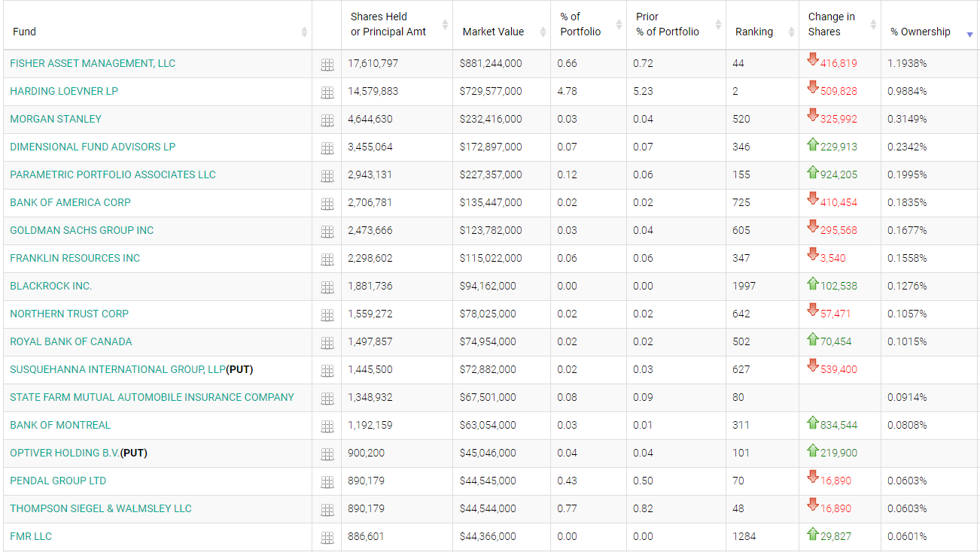Select change in shares 924,205

click(x=838, y=174)
